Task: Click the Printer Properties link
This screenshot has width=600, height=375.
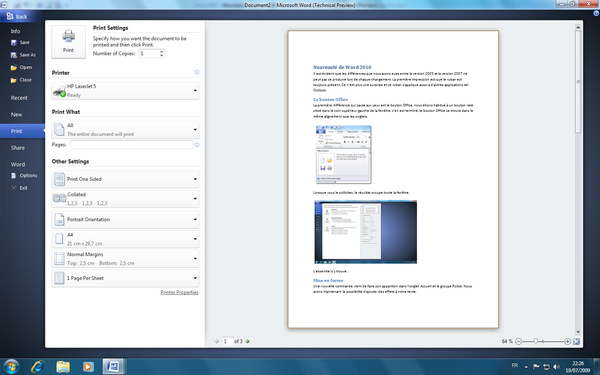Action: [x=179, y=292]
